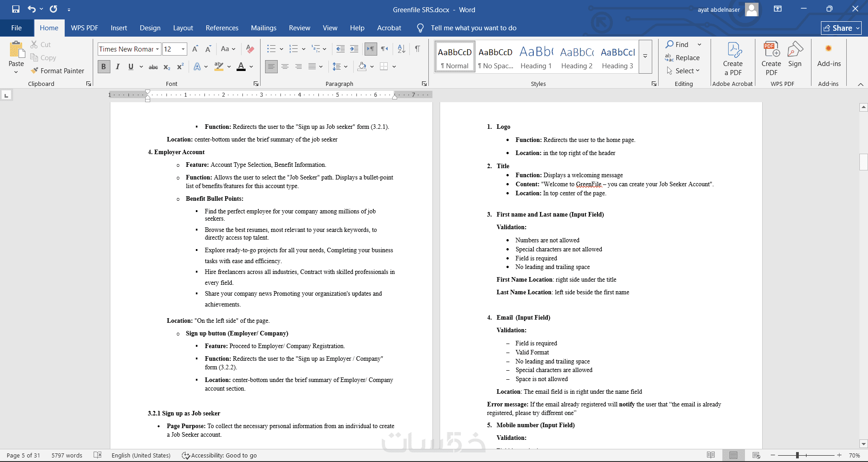Undo the last action
The image size is (868, 462).
[31, 9]
